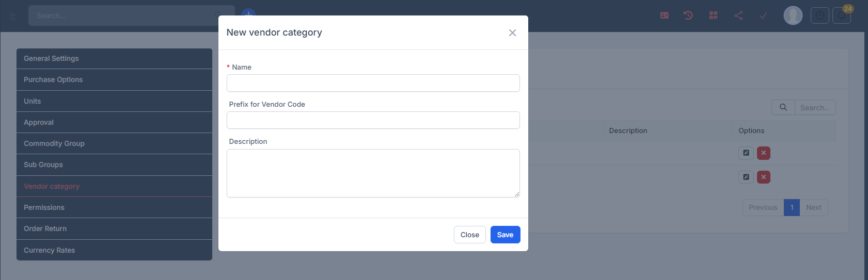Open the timesheet clock icon in top bar
This screenshot has height=280, width=868.
point(819,16)
